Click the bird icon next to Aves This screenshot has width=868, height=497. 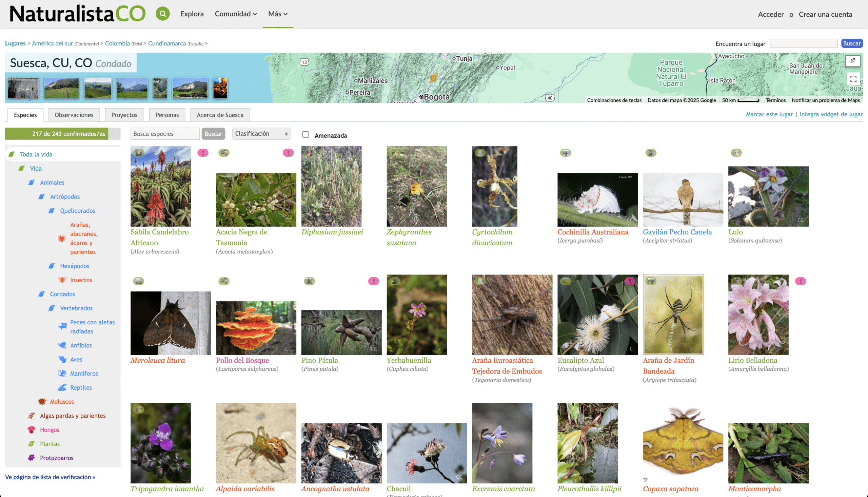(x=62, y=360)
